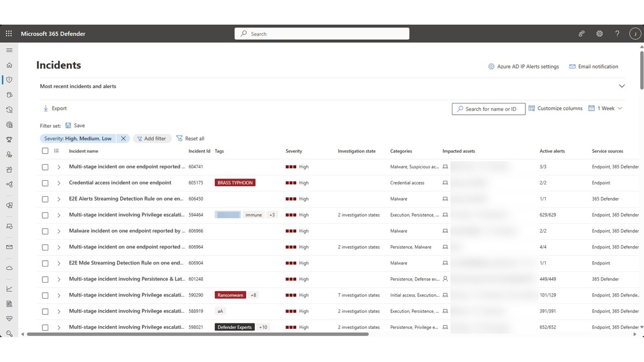Expand row of incident 604741
Image resolution: width=644 pixels, height=362 pixels.
coord(58,167)
